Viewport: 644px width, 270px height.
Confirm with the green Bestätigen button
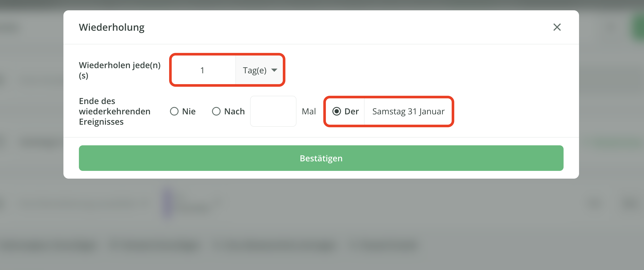pos(321,158)
